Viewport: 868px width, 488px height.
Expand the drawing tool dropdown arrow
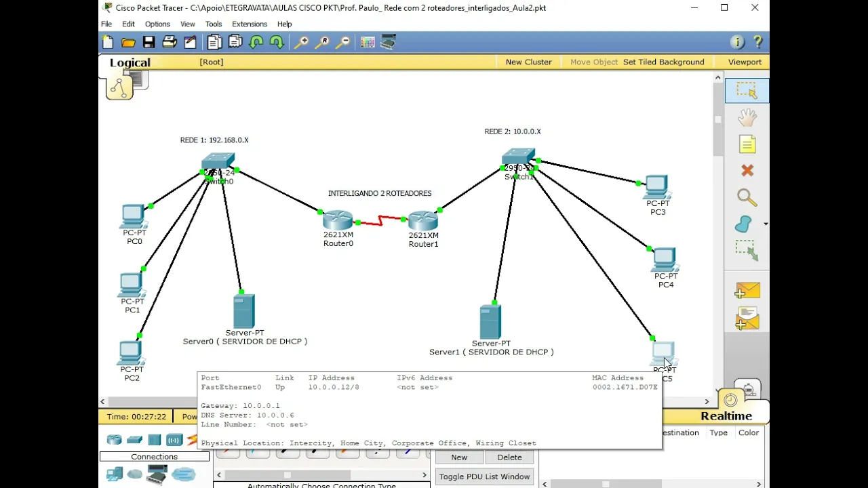coord(766,224)
